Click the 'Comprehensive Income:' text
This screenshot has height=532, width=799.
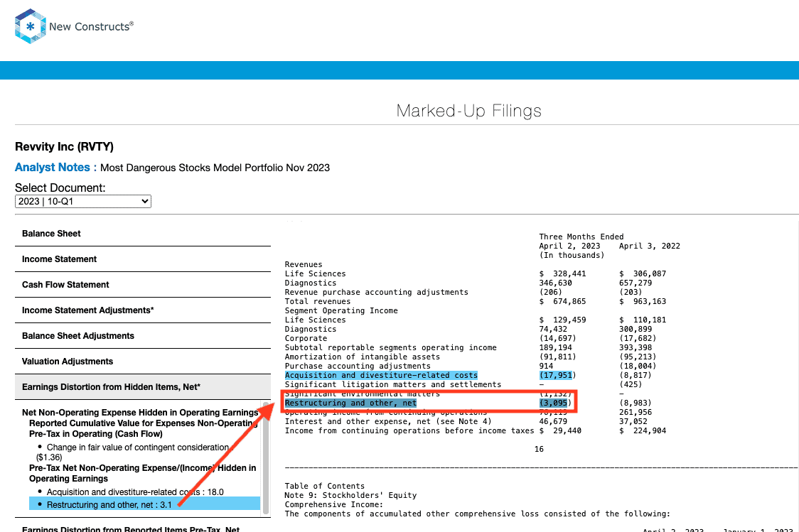coord(334,504)
